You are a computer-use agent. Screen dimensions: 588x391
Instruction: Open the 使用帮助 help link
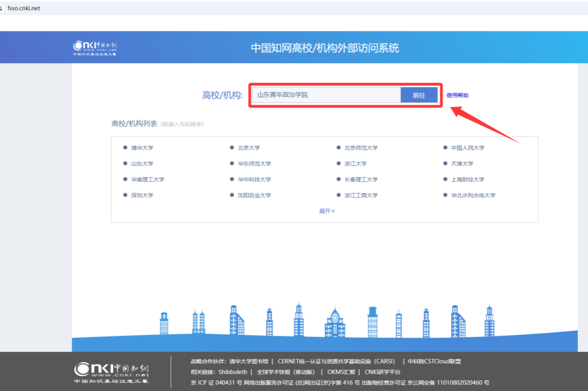(x=457, y=95)
